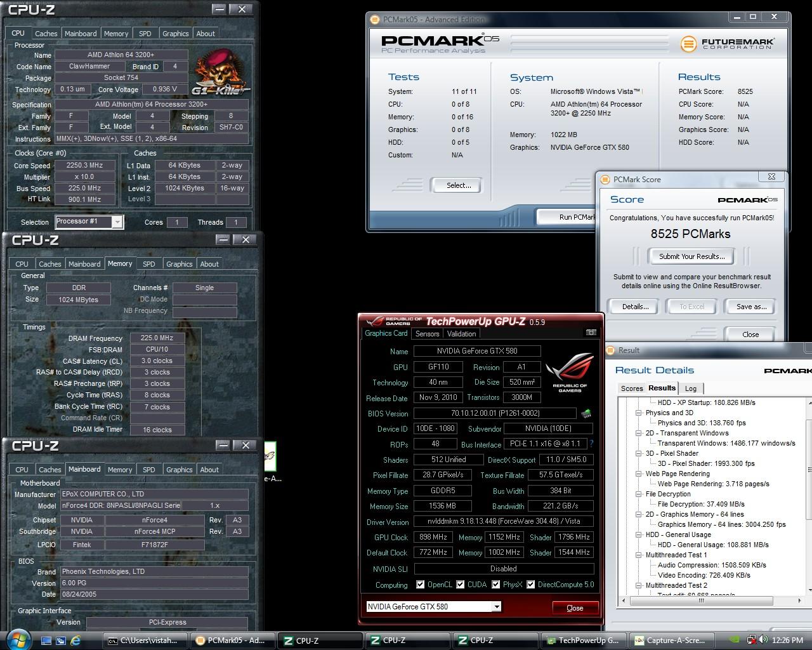Activate the TechPowerUp GPU-Z taskbar button
Image resolution: width=812 pixels, height=650 pixels.
tap(584, 640)
